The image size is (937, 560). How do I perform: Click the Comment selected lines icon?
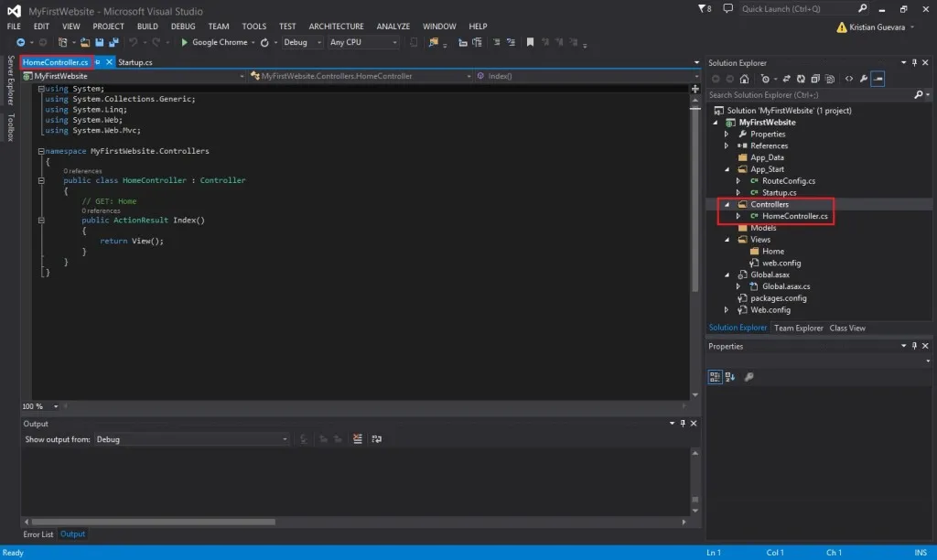point(496,42)
